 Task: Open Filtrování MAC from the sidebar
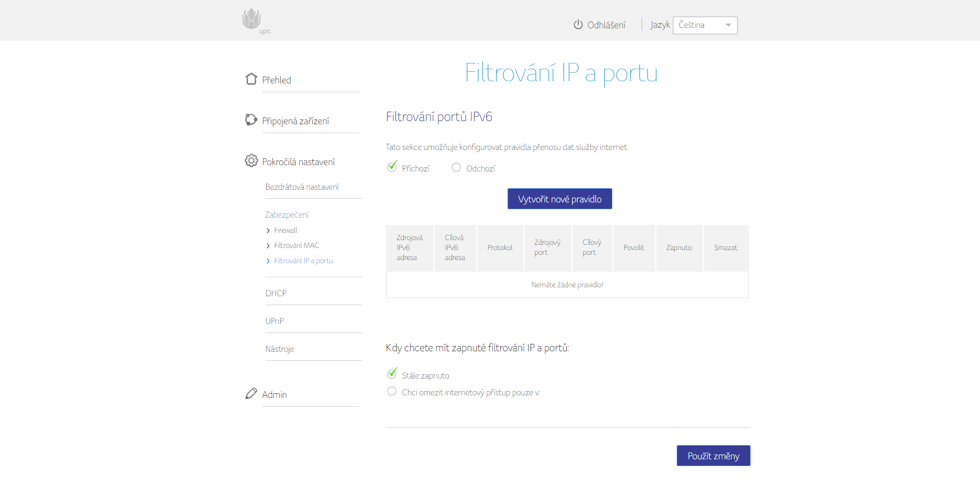point(296,245)
